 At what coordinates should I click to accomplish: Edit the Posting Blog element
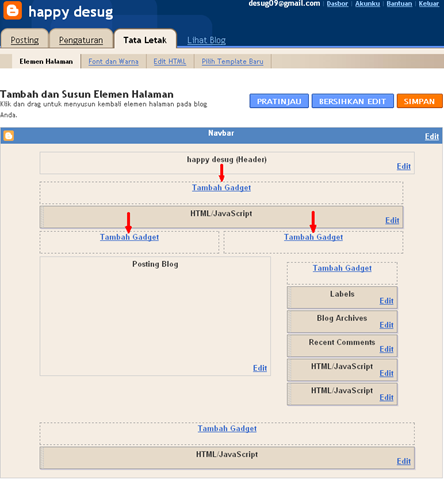coord(260,368)
